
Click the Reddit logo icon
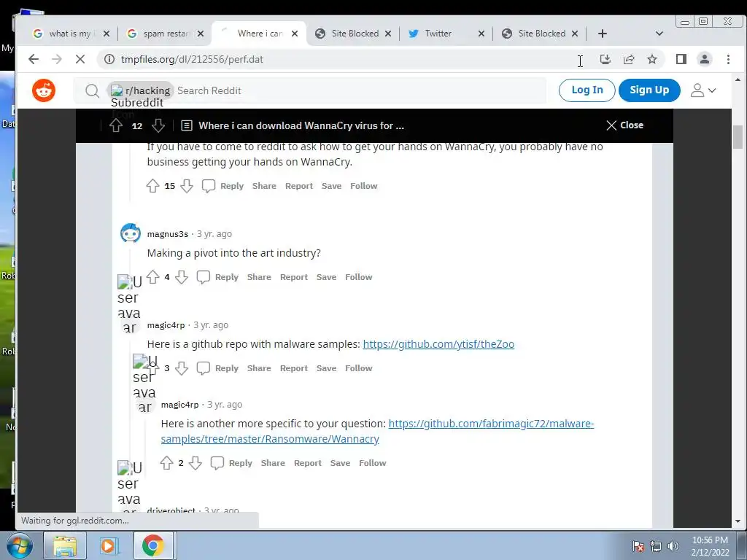[44, 90]
